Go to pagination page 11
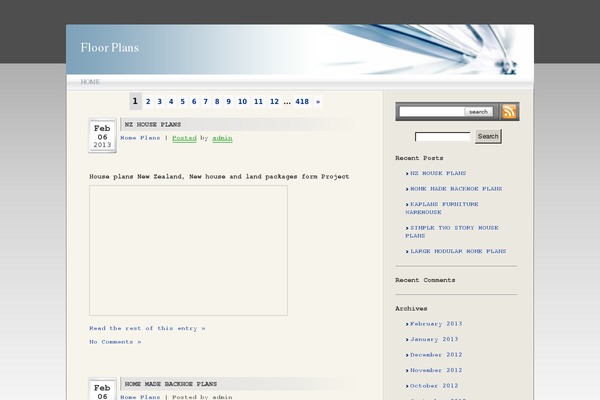Screen dimensions: 600x400 (x=258, y=101)
